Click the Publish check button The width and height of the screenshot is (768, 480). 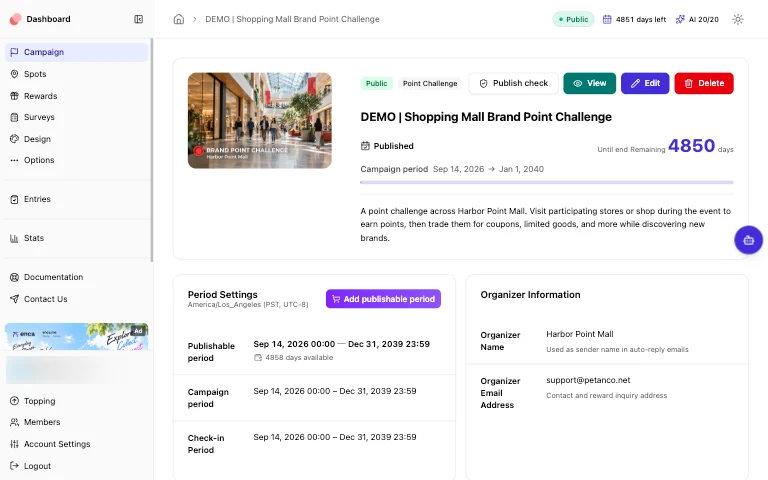click(x=513, y=83)
